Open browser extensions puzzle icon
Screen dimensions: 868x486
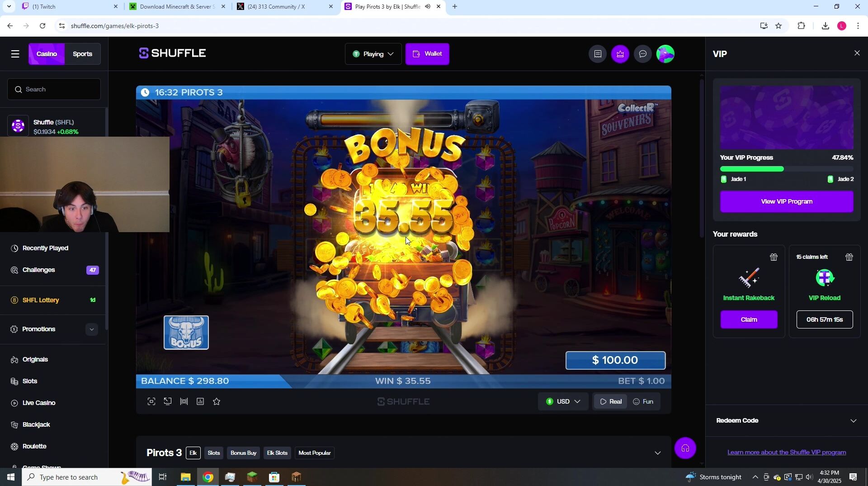click(x=802, y=26)
